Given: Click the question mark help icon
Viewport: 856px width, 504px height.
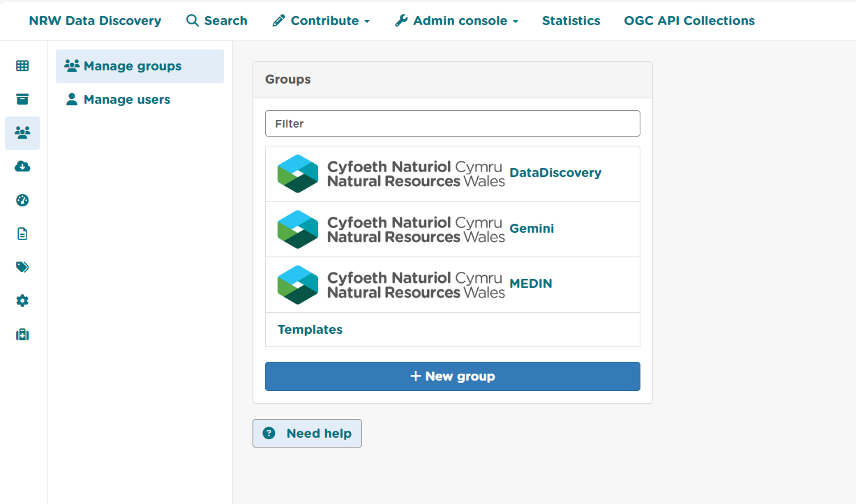Looking at the screenshot, I should pos(269,434).
